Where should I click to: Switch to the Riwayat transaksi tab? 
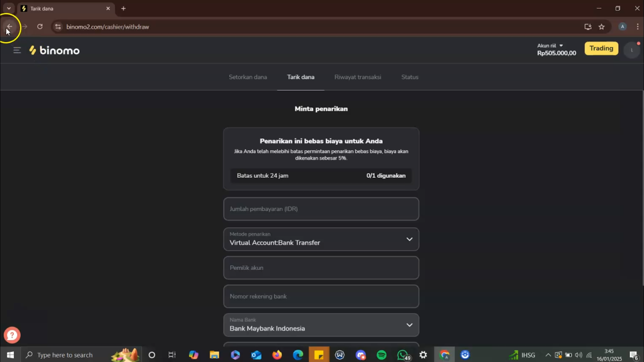[x=357, y=77]
